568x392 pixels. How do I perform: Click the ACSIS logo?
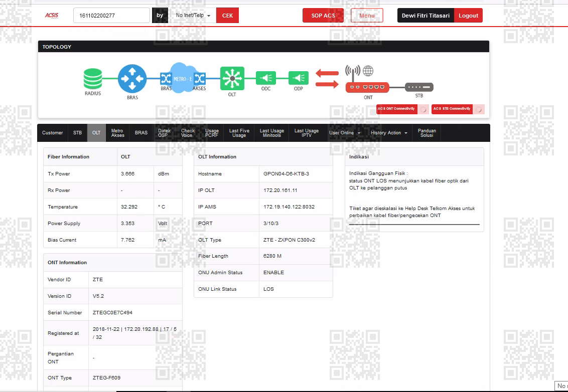tap(52, 16)
